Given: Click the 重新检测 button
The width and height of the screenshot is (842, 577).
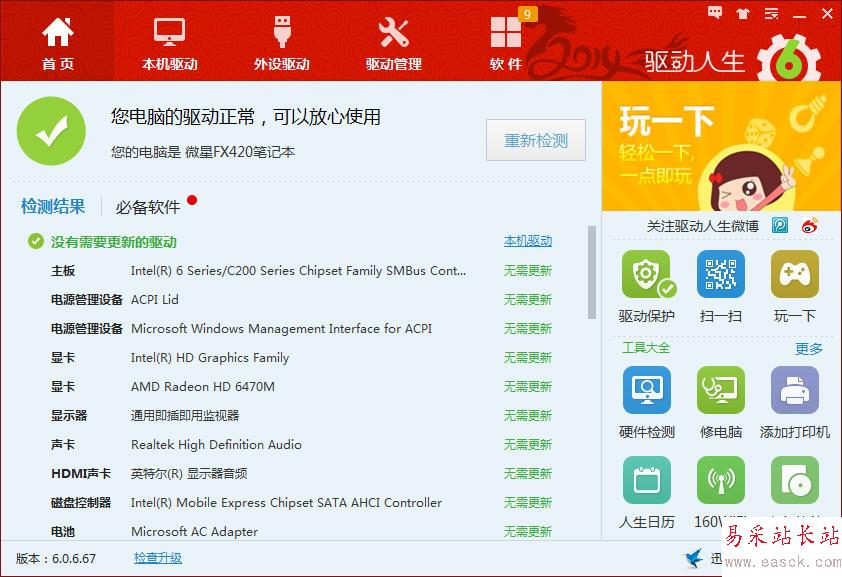Looking at the screenshot, I should (x=535, y=140).
